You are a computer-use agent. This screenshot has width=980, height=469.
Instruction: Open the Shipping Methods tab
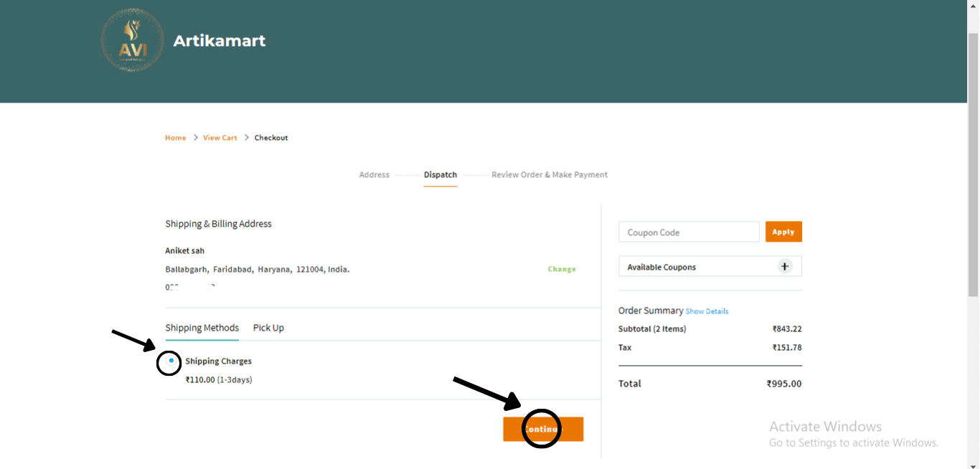[202, 328]
